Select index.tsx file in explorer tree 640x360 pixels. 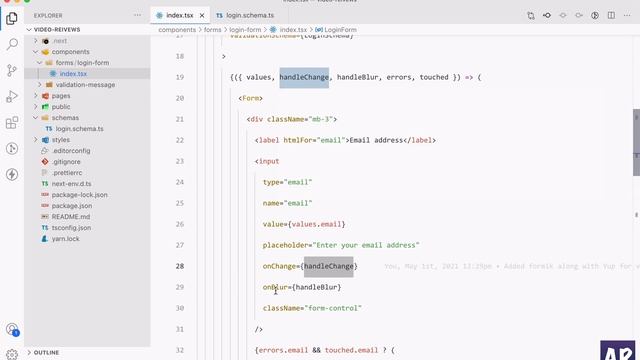[x=87, y=74]
